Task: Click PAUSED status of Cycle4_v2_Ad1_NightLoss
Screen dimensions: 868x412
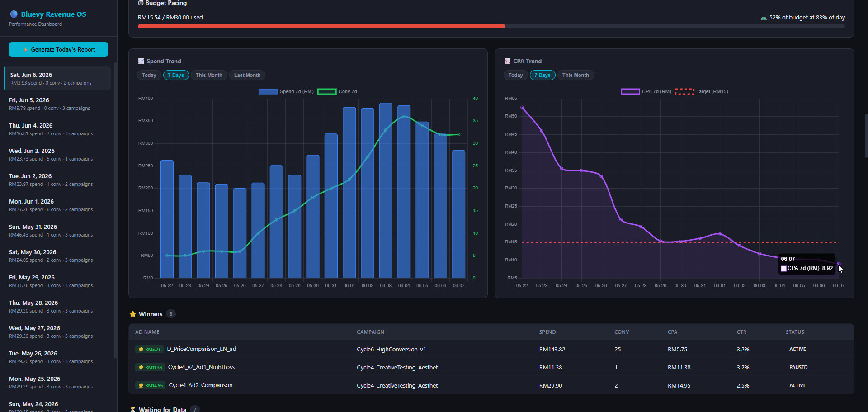Action: [798, 367]
